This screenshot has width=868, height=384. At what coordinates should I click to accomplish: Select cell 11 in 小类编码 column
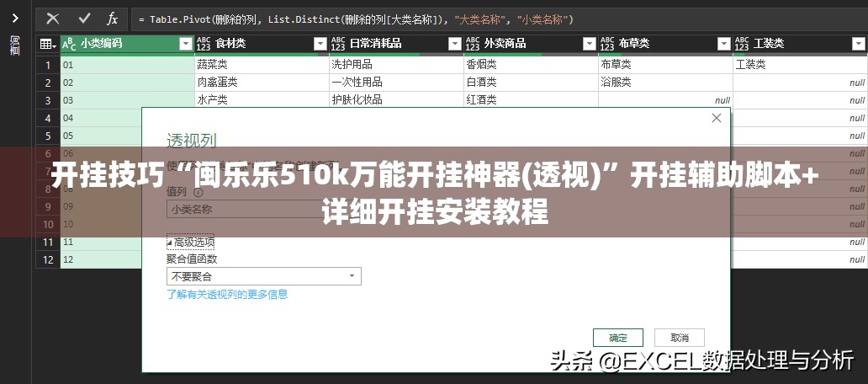(101, 243)
